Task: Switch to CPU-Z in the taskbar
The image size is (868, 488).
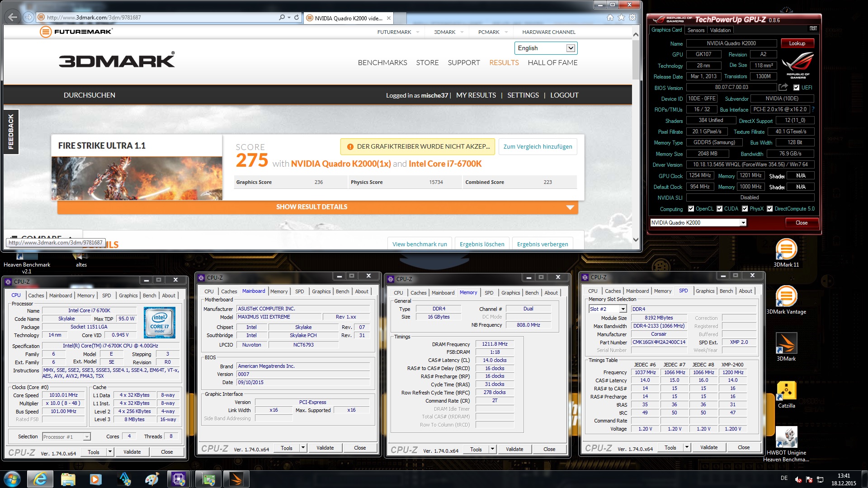Action: [x=179, y=479]
